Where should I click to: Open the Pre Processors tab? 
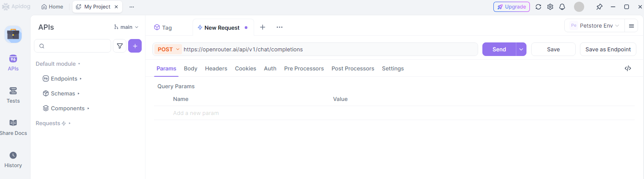[x=304, y=68]
